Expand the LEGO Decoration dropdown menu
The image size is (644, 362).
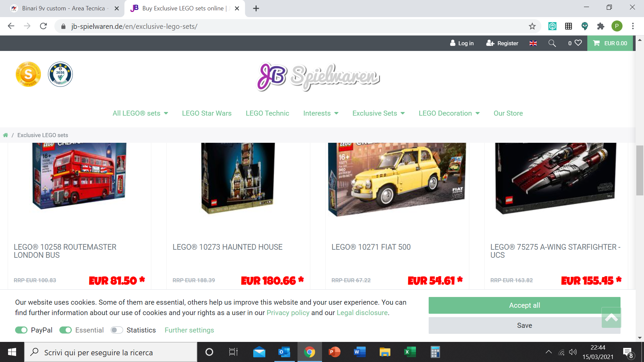pos(449,113)
